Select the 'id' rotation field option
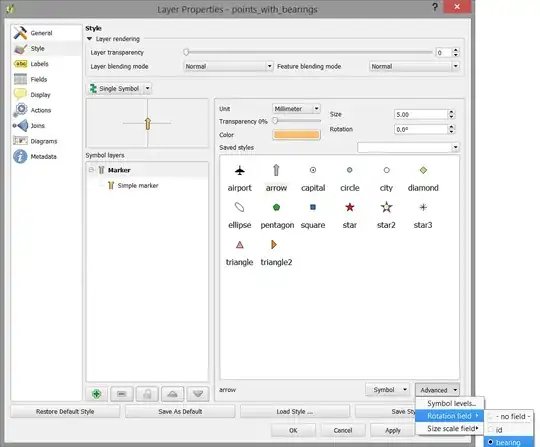540x447 pixels. (509, 429)
